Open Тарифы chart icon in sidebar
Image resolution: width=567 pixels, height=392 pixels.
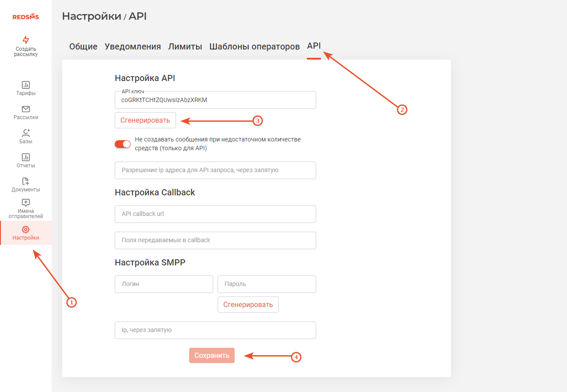point(26,85)
